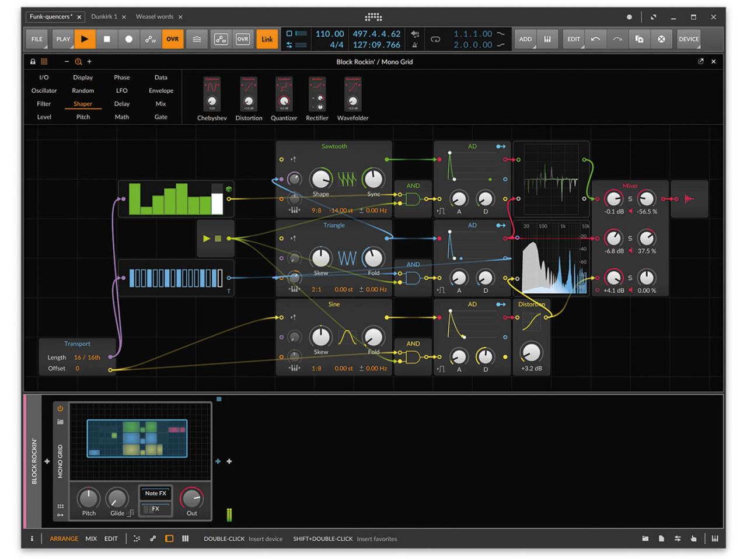Expand the FX chain slot

(156, 509)
